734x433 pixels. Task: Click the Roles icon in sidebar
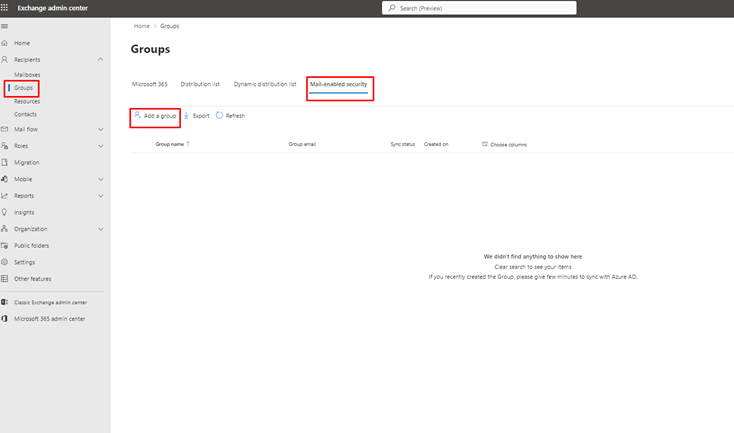click(5, 146)
